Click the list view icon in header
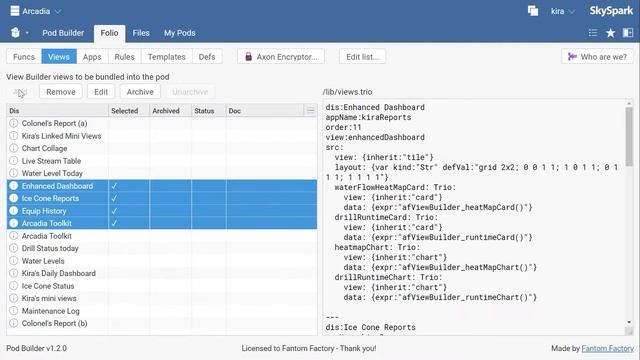 click(x=593, y=33)
